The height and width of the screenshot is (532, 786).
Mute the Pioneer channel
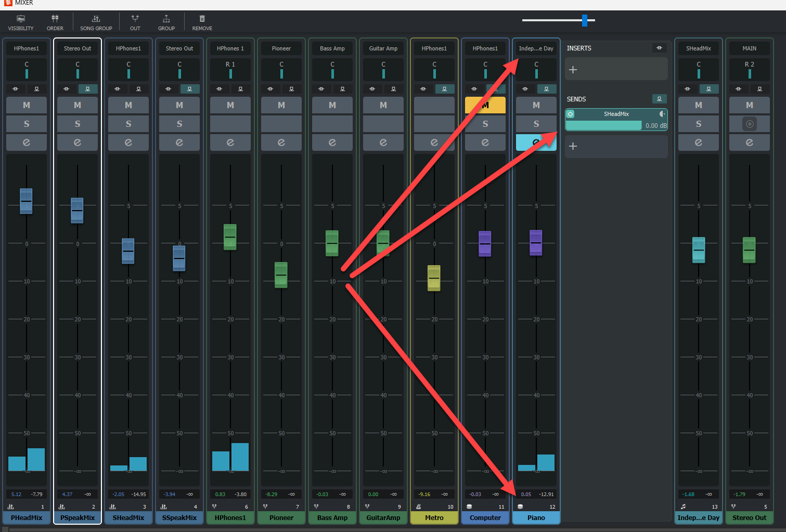point(281,105)
